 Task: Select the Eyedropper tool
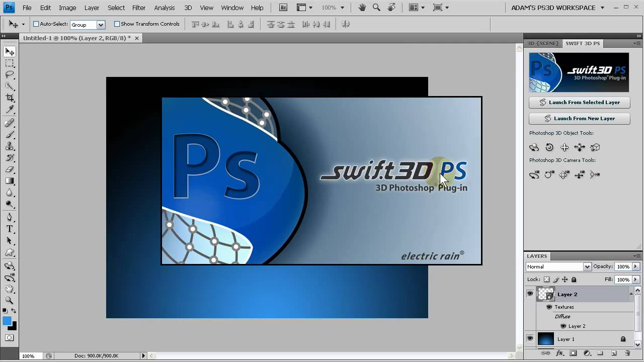[x=10, y=109]
